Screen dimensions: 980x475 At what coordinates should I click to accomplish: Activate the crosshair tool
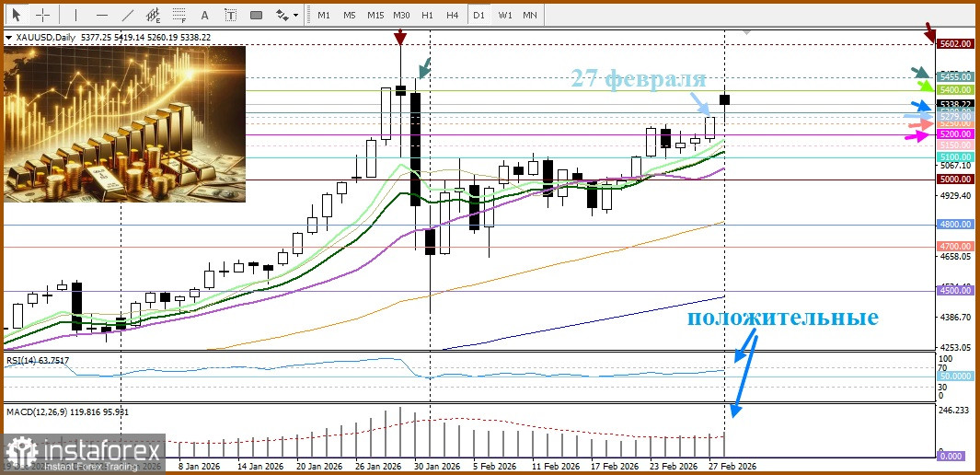click(x=42, y=15)
